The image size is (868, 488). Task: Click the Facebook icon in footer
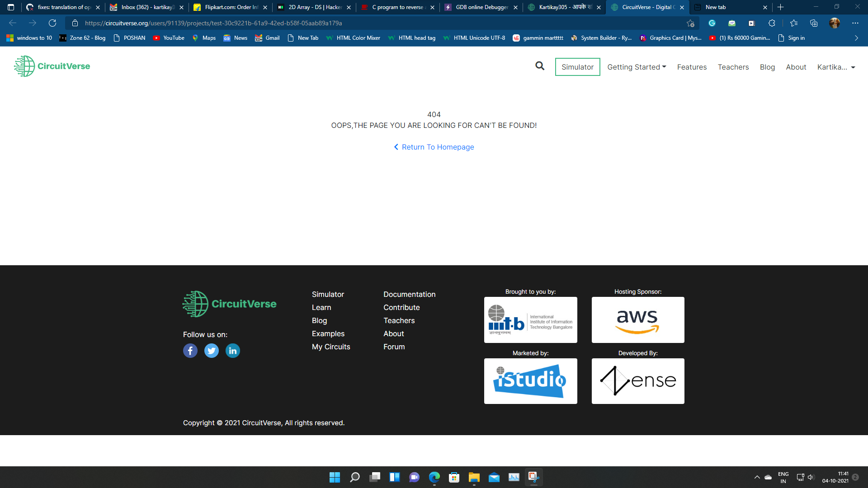coord(190,350)
